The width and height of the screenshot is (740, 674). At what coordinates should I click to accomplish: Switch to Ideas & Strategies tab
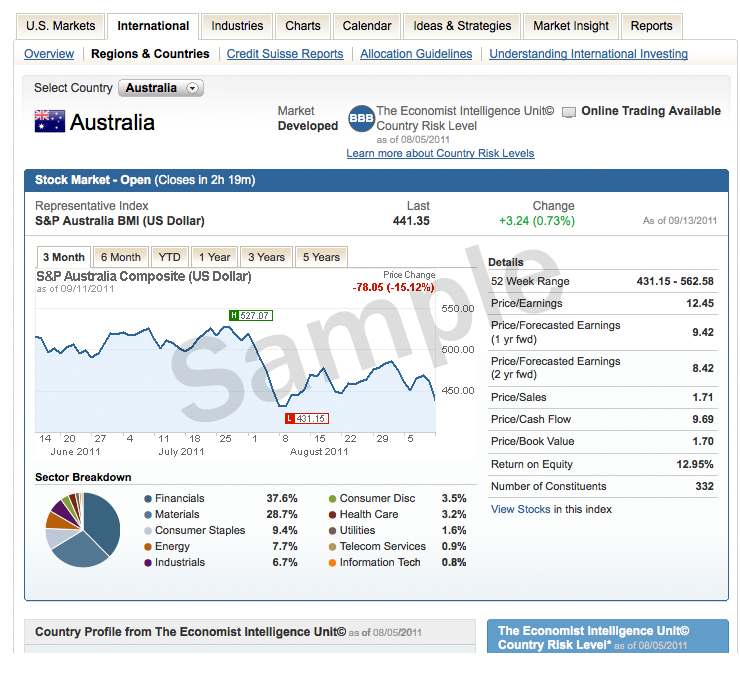click(462, 26)
